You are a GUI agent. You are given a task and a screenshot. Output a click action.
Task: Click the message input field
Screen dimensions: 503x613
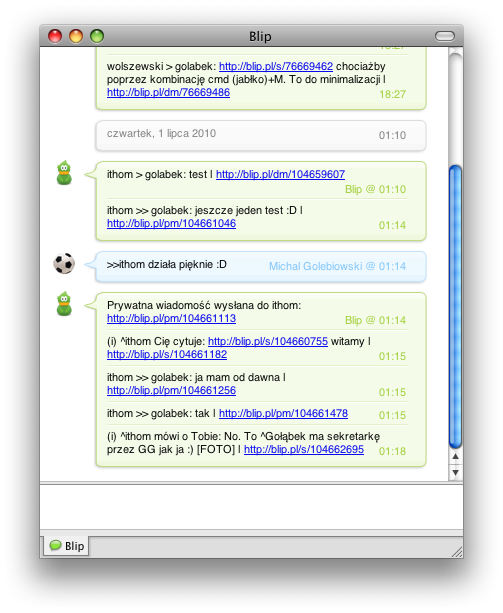[251, 507]
